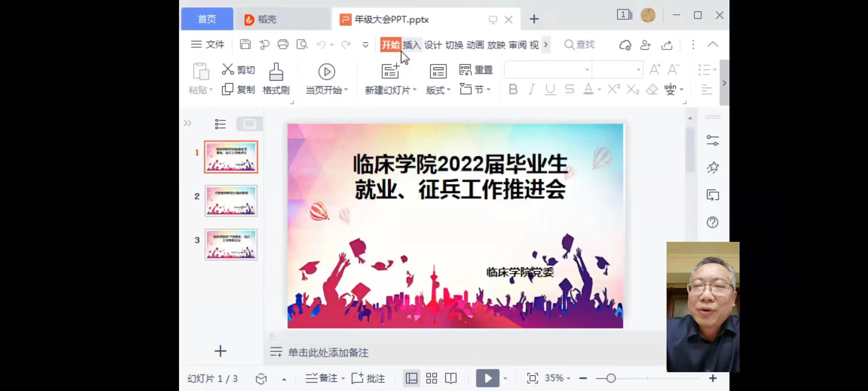This screenshot has width=868, height=391.
Task: Toggle Bold text formatting
Action: click(513, 89)
